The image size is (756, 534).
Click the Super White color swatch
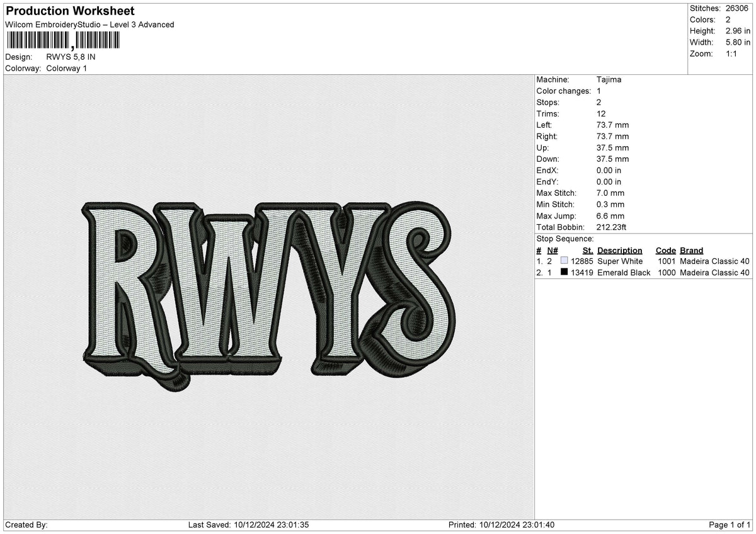(x=564, y=261)
